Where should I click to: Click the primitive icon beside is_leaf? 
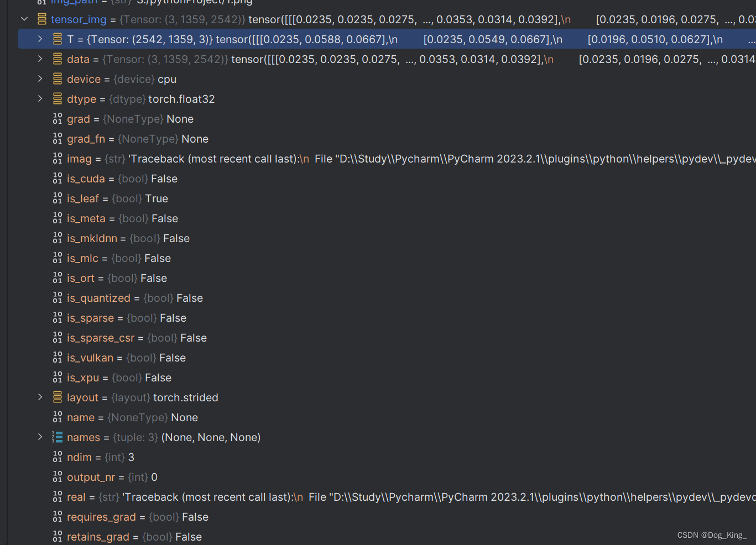click(58, 198)
